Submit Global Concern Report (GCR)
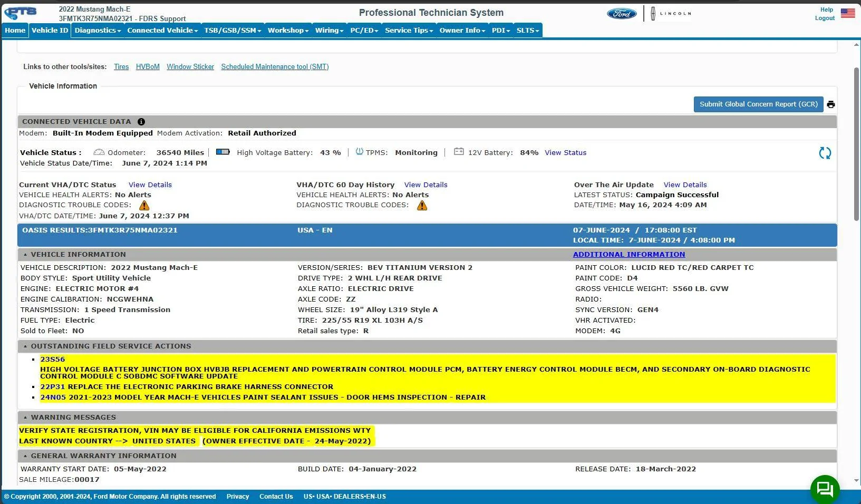The width and height of the screenshot is (861, 504). click(759, 104)
